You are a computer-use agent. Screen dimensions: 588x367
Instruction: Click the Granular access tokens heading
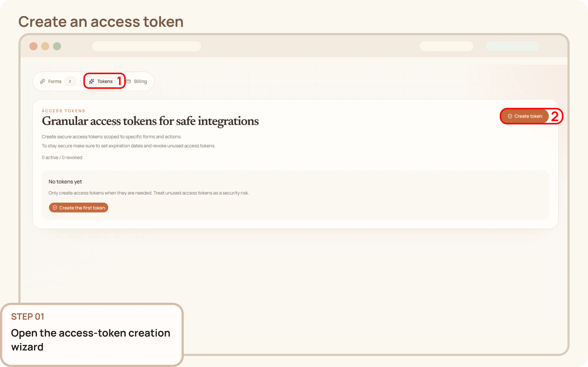[150, 121]
